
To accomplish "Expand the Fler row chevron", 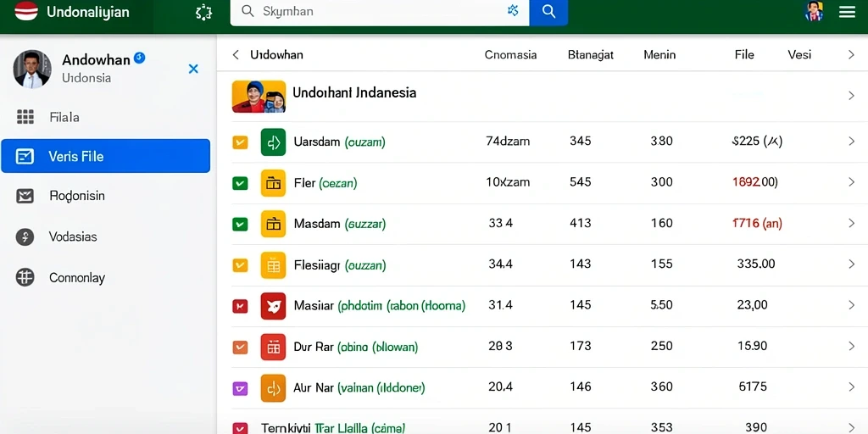I will tap(851, 182).
